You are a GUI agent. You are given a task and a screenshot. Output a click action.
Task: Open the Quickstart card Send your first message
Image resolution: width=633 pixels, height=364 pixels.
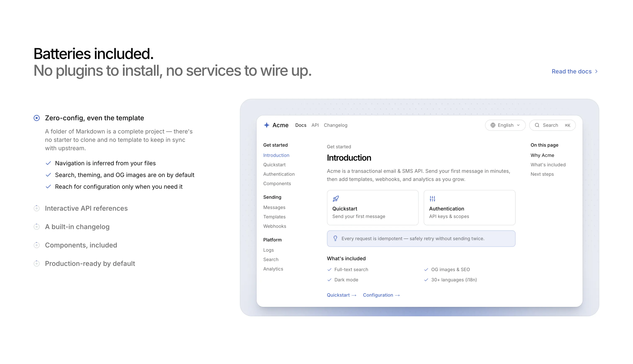coord(372,208)
